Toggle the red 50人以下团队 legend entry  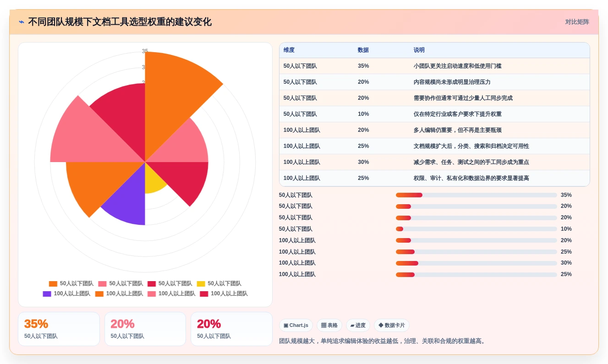(x=170, y=284)
